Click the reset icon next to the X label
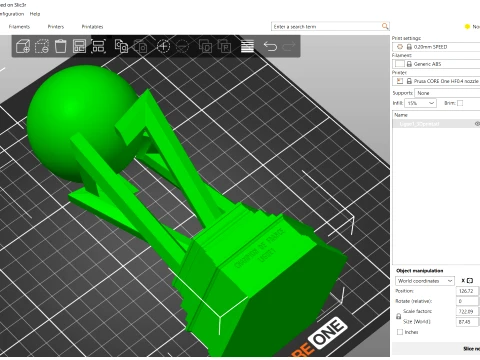The height and width of the screenshot is (360, 480). pyautogui.click(x=470, y=281)
